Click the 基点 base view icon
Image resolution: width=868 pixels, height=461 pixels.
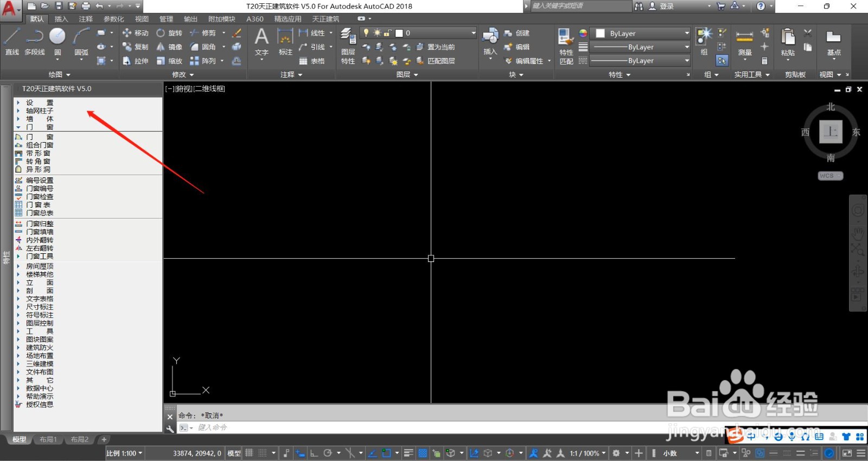click(x=834, y=42)
